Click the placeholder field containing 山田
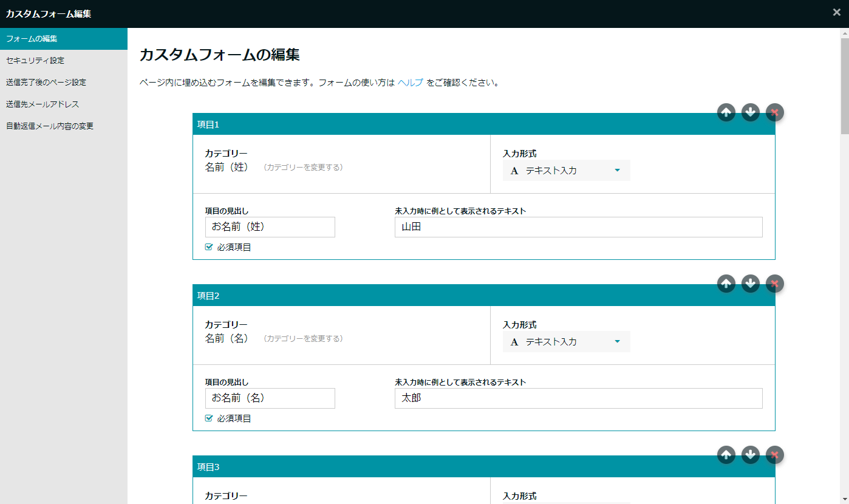Viewport: 849px width, 504px height. click(579, 227)
